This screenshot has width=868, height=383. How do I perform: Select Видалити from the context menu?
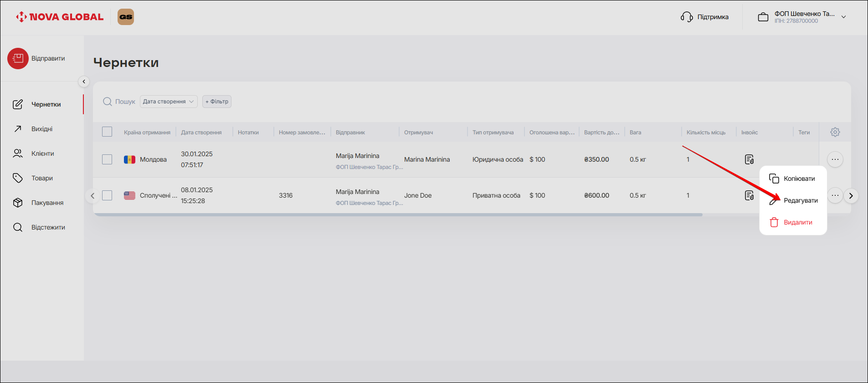pos(797,222)
